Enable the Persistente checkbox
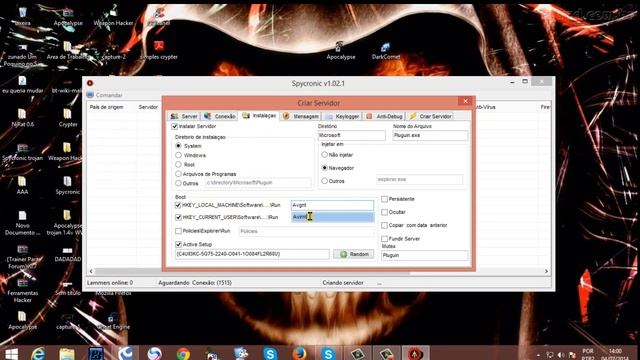Viewport: 640px width, 360px height. pyautogui.click(x=384, y=199)
